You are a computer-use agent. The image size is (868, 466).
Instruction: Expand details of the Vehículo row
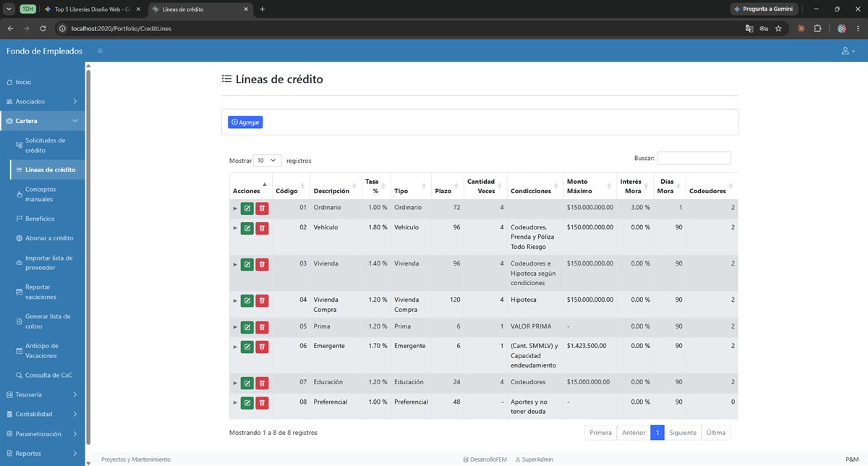234,228
